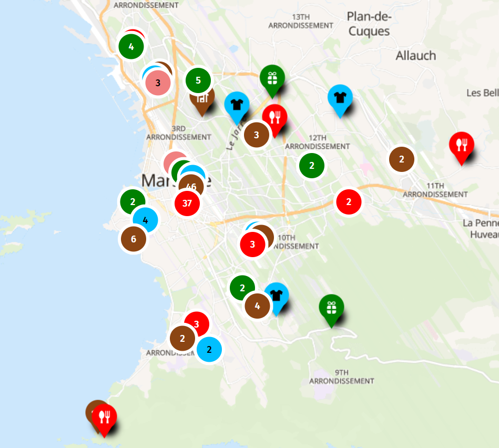Image resolution: width=499 pixels, height=448 pixels.
Task: Select the 11TH ARRONDISSEMENT map label
Action: pyautogui.click(x=435, y=190)
